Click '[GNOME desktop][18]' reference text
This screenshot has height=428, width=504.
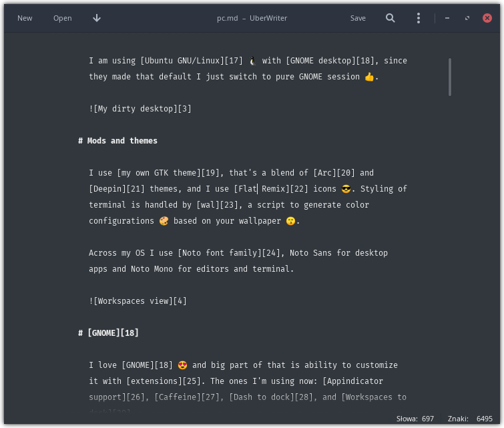330,61
